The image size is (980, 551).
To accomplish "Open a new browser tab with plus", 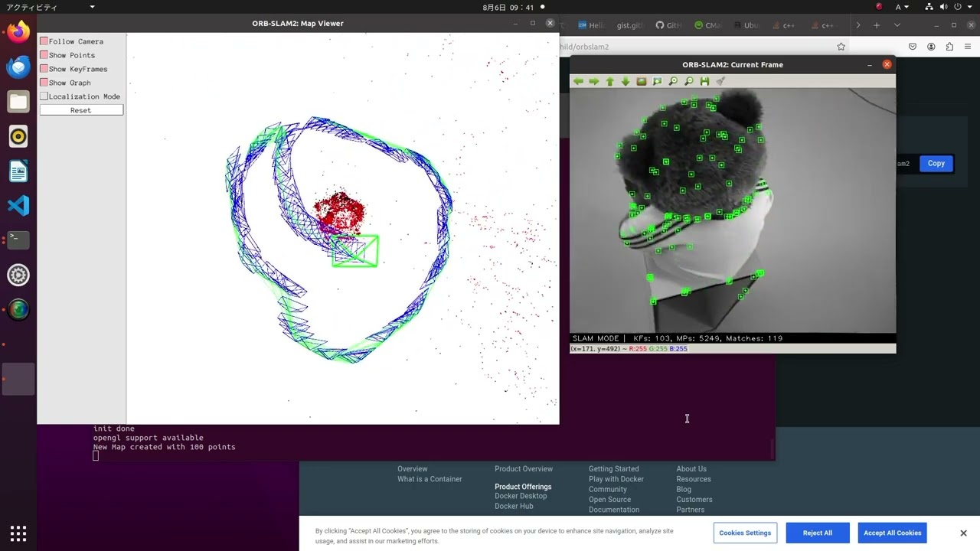I will click(877, 25).
